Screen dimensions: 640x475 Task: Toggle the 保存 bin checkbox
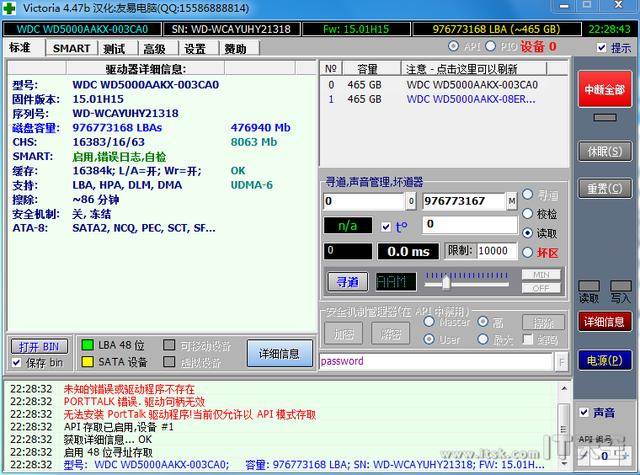(x=16, y=362)
